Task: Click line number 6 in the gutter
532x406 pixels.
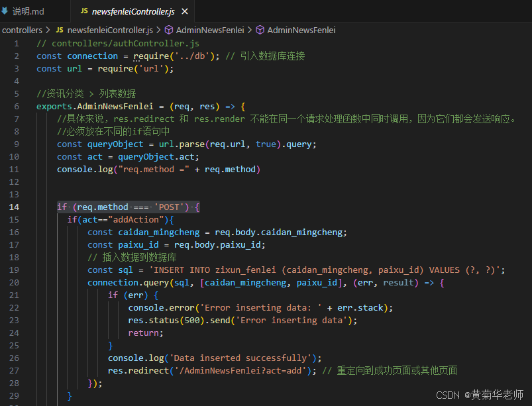Action: (x=17, y=106)
